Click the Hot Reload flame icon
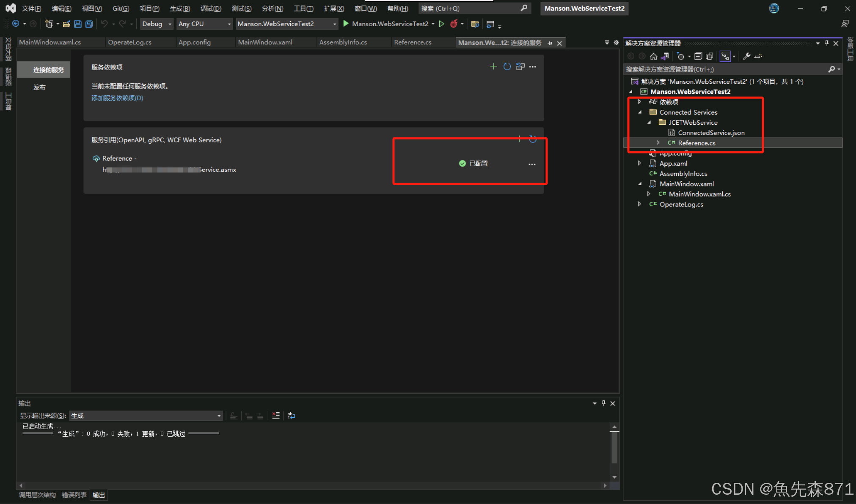The width and height of the screenshot is (856, 504). (454, 24)
